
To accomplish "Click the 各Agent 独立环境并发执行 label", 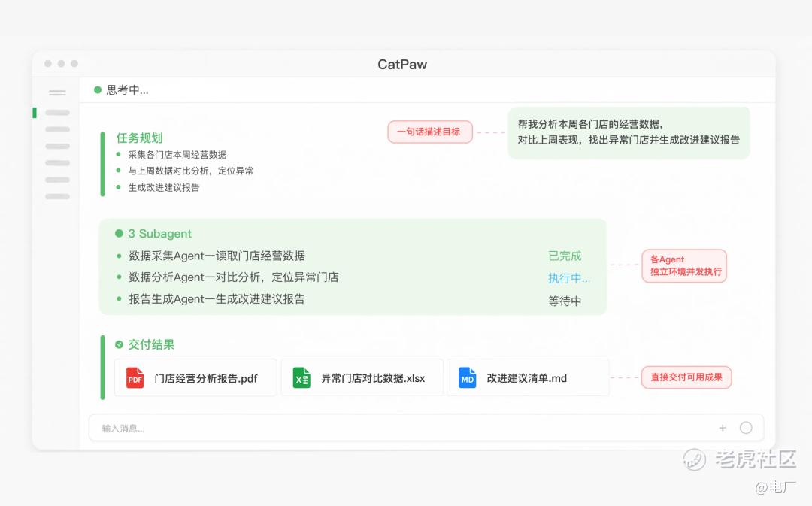I will coord(685,265).
